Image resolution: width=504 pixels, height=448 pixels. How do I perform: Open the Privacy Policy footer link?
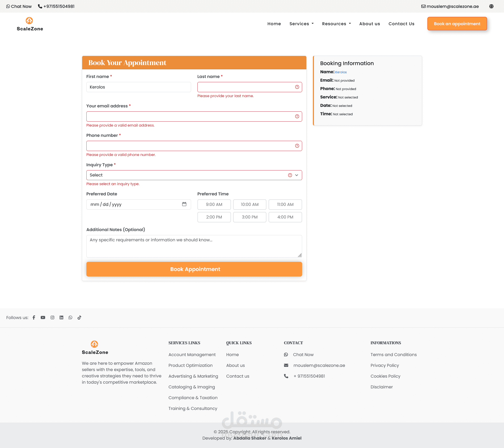[385, 365]
